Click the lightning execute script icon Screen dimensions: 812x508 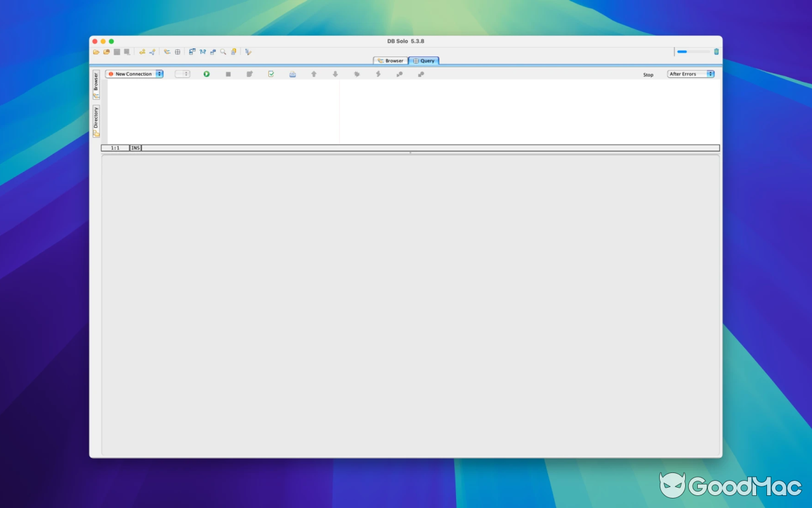point(377,74)
